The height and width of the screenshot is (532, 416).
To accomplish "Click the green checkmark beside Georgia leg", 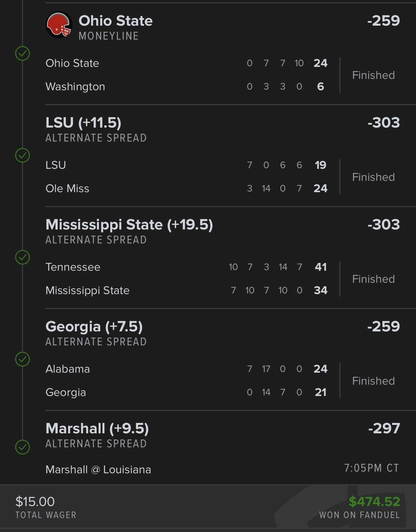I will point(23,359).
